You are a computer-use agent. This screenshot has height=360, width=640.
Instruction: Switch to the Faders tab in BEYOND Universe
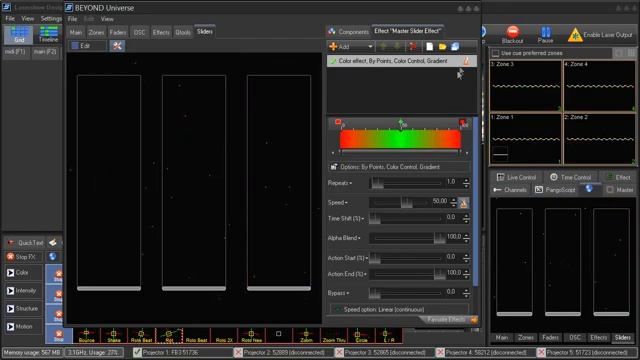click(x=118, y=33)
